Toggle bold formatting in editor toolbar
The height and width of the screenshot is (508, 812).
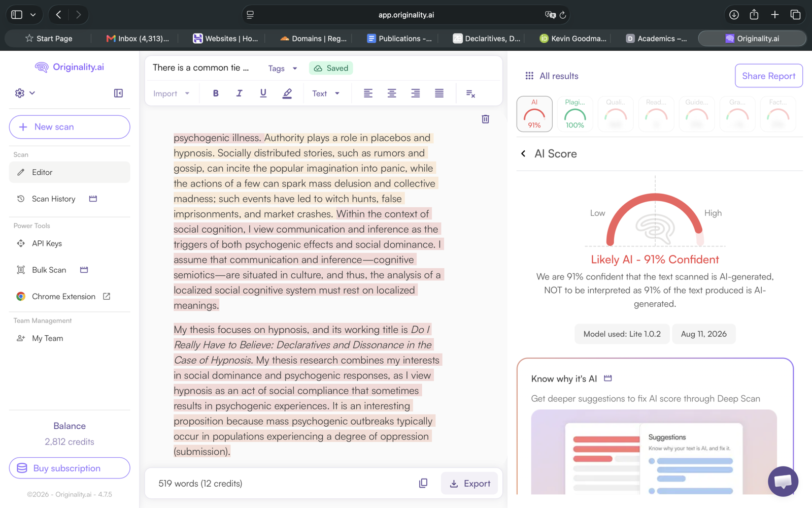(x=216, y=93)
